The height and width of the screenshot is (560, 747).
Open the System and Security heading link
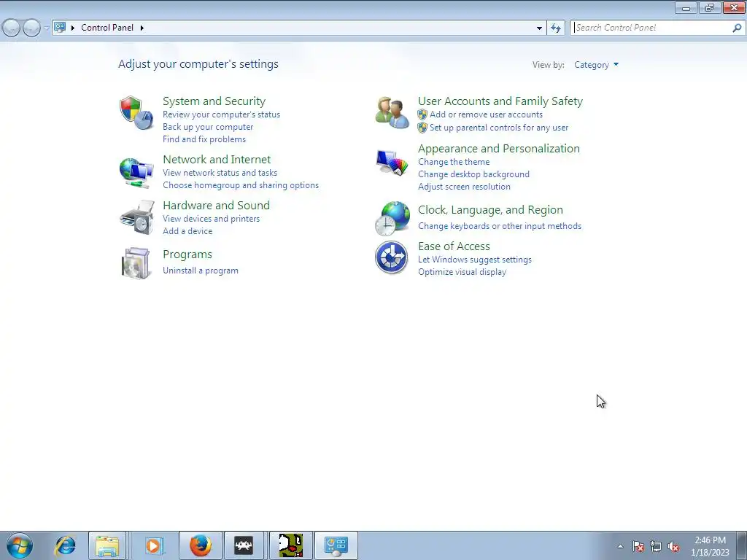[x=214, y=101]
